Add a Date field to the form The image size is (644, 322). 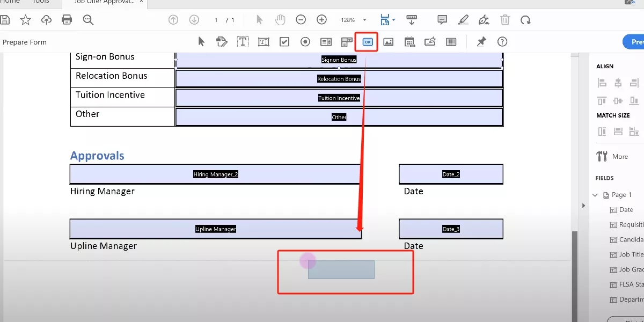tap(409, 41)
